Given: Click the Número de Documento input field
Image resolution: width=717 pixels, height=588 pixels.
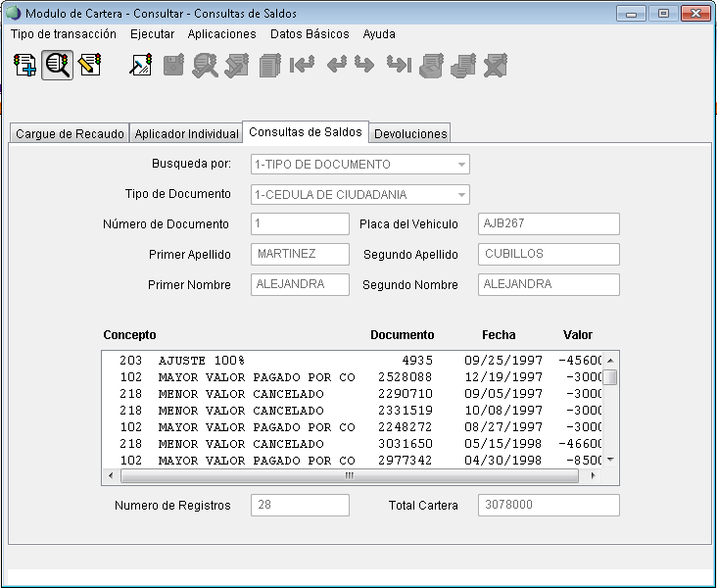Looking at the screenshot, I should (300, 223).
